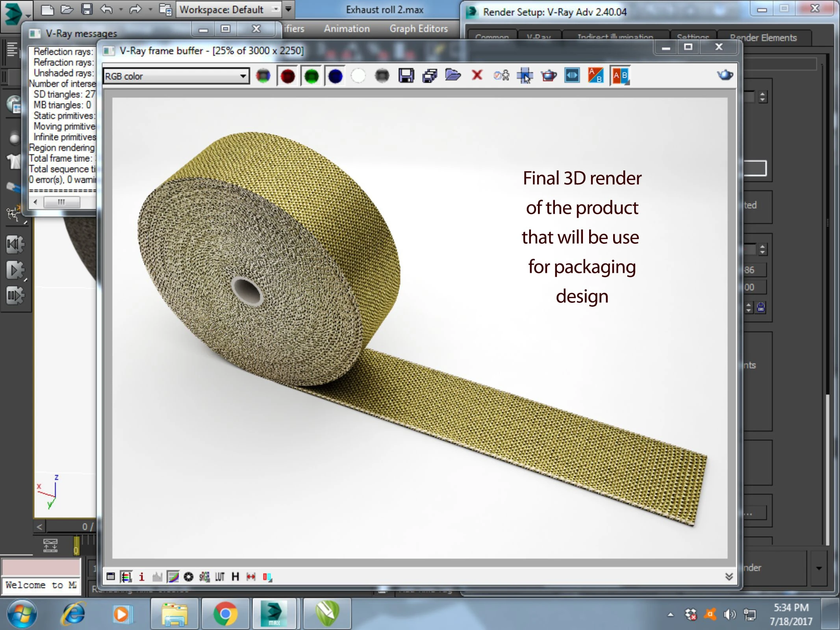
Task: Save the rendered image with the floppy icon
Action: (x=406, y=76)
